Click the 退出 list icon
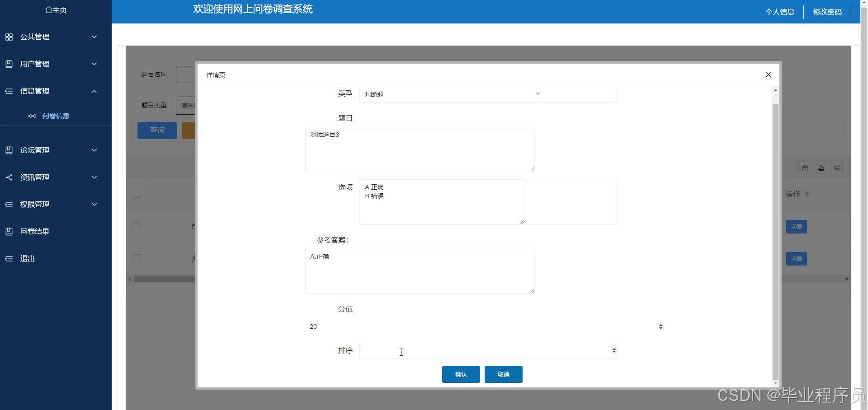Image resolution: width=868 pixels, height=410 pixels. click(9, 259)
